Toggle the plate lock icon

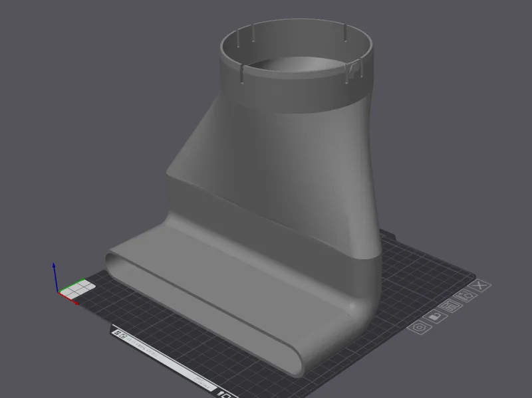pos(436,317)
